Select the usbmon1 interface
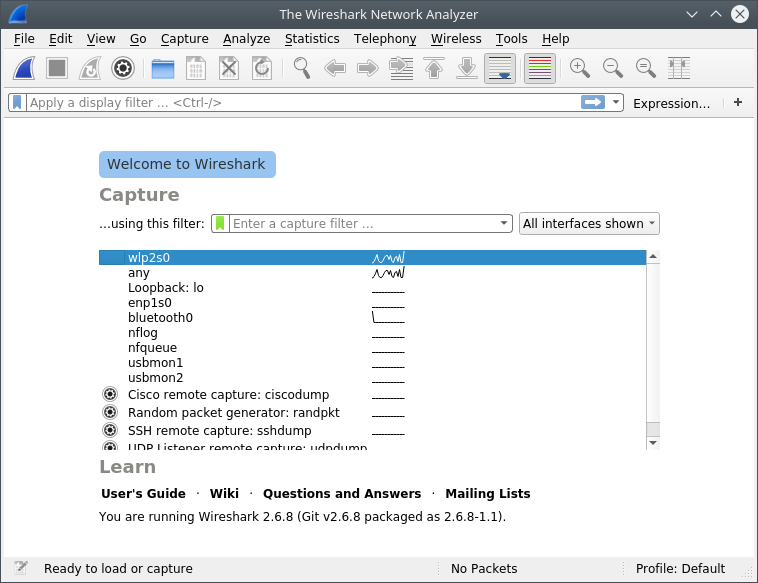The width and height of the screenshot is (758, 583). (372, 363)
